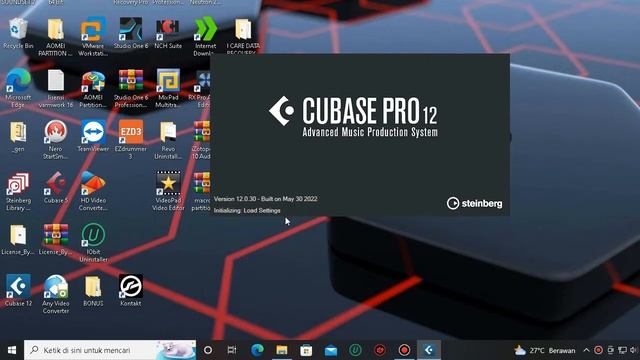Open the AOMEI PARTITION folder icon

pyautogui.click(x=56, y=36)
